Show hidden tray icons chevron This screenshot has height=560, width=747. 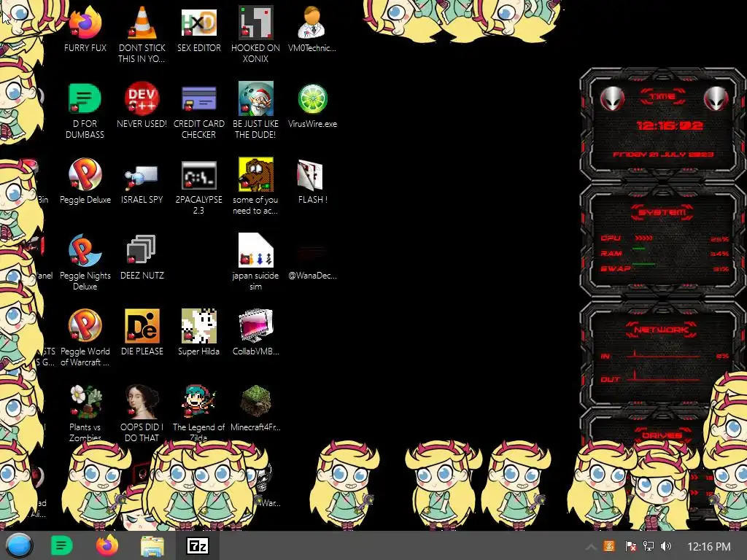pos(590,546)
